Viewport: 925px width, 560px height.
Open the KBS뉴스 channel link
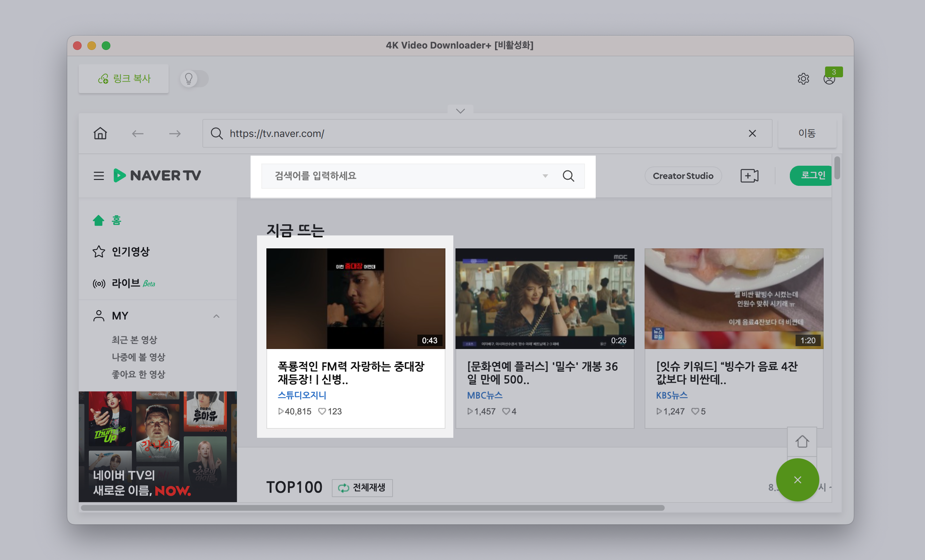coord(672,395)
